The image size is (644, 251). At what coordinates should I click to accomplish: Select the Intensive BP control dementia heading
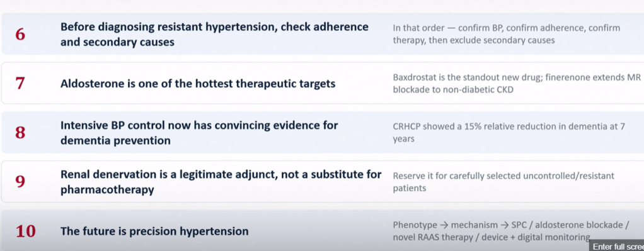pos(199,133)
